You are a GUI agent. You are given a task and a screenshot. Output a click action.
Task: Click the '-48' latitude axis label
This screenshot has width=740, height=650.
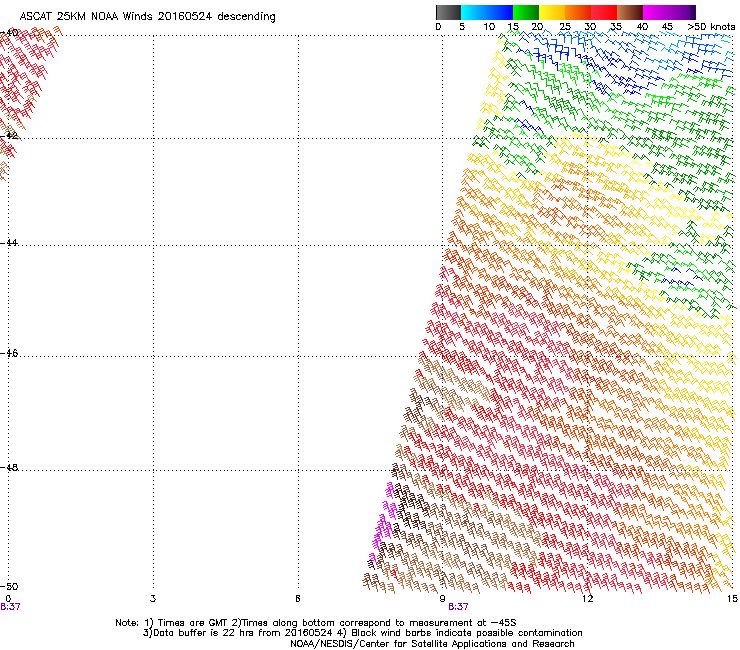click(x=10, y=467)
